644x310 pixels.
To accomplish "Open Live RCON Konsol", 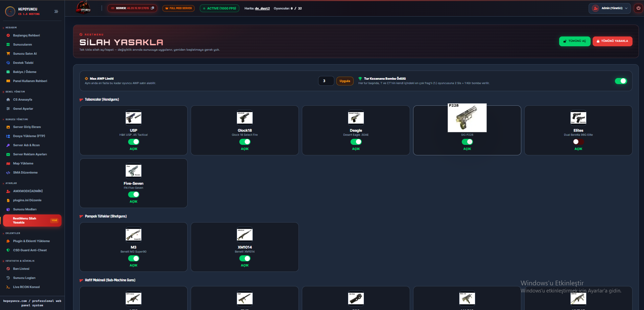I will (x=26, y=287).
